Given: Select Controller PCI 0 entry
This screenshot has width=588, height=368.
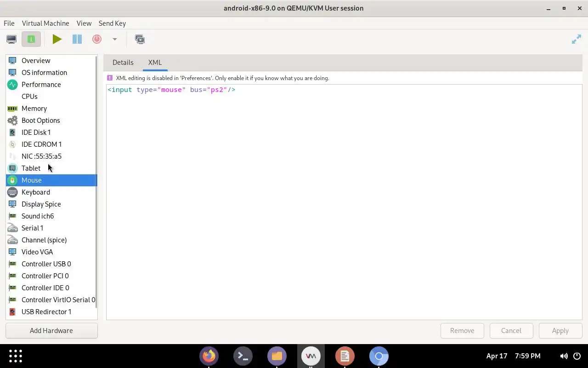Looking at the screenshot, I should pyautogui.click(x=51, y=276).
